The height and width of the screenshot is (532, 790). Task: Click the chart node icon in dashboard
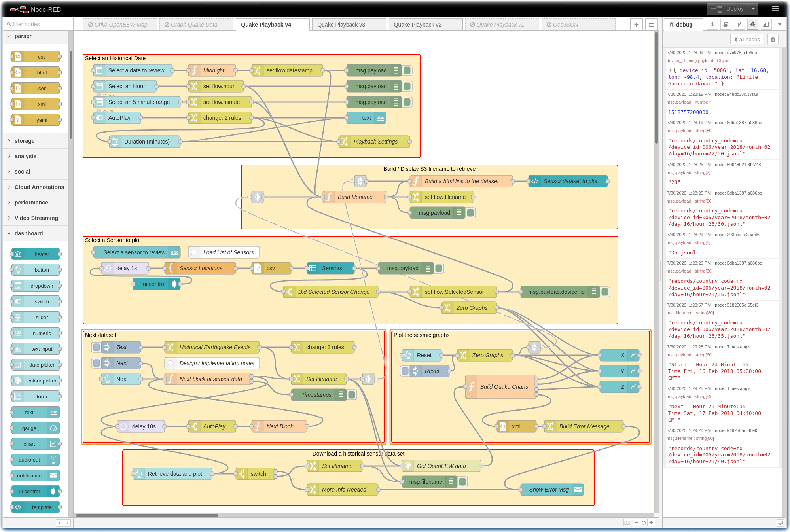53,444
